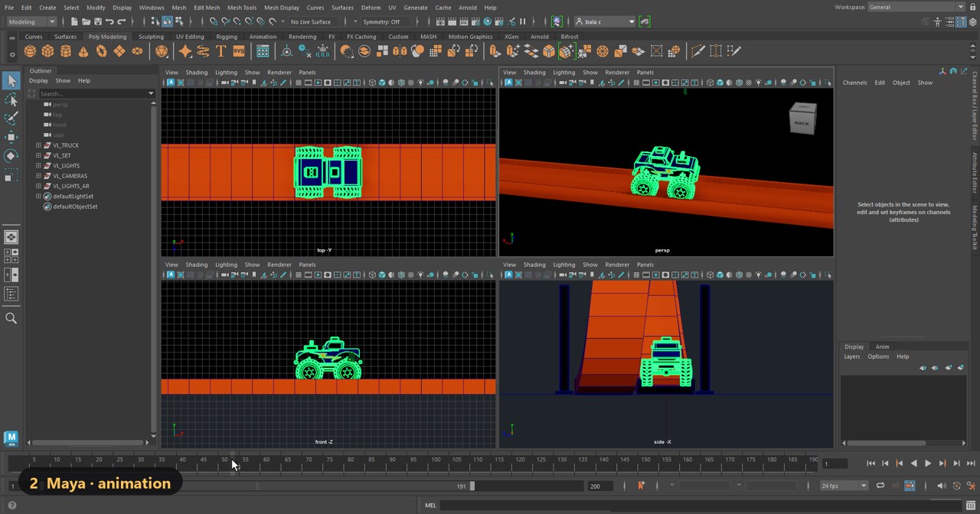Create a polygon sphere from the shelf
980x514 pixels.
[x=30, y=51]
